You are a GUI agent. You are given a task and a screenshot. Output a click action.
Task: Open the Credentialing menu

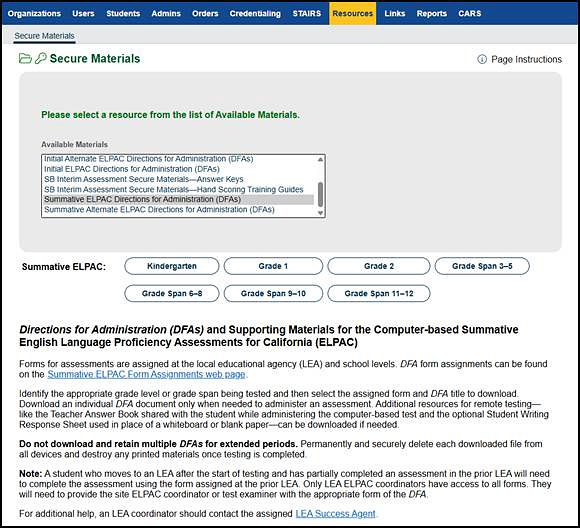click(x=255, y=13)
